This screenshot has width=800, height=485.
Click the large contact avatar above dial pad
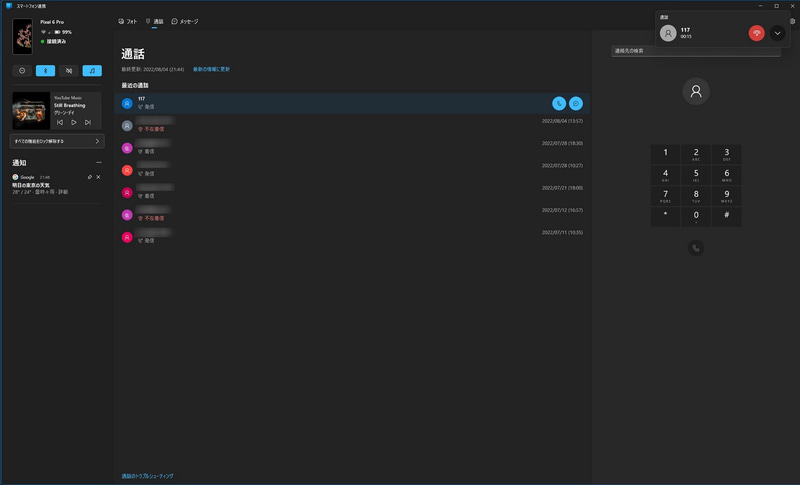click(696, 91)
